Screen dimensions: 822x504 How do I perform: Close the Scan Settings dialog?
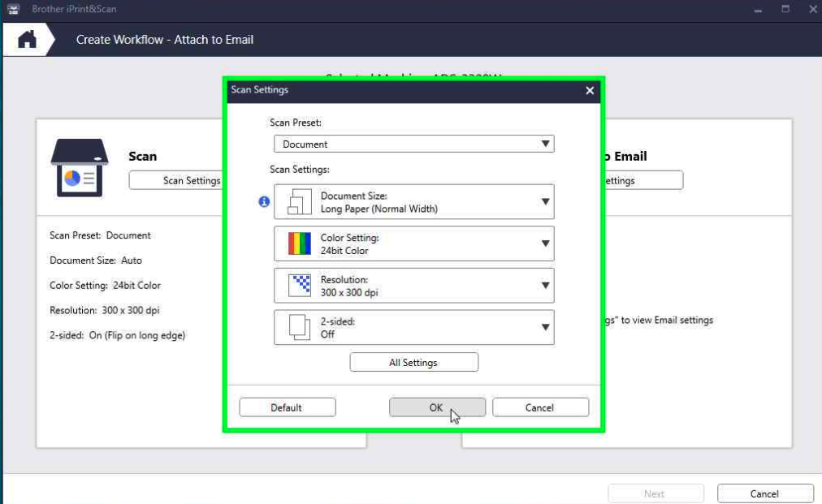[590, 91]
